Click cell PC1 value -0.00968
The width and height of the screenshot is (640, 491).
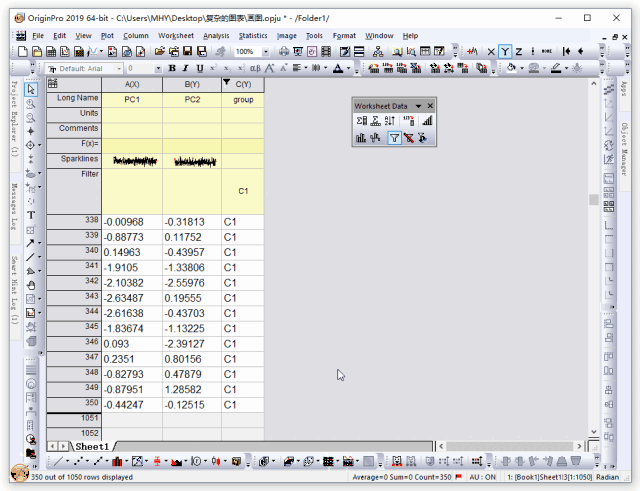tap(132, 222)
